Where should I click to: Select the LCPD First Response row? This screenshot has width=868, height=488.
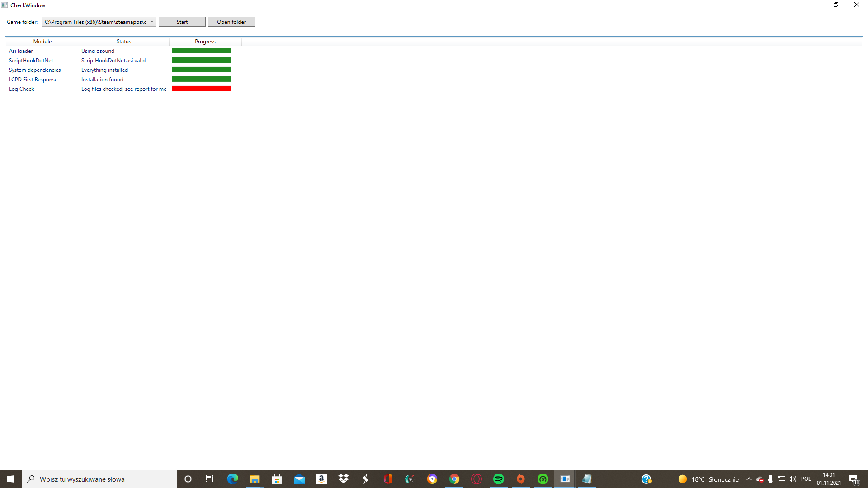(33, 80)
